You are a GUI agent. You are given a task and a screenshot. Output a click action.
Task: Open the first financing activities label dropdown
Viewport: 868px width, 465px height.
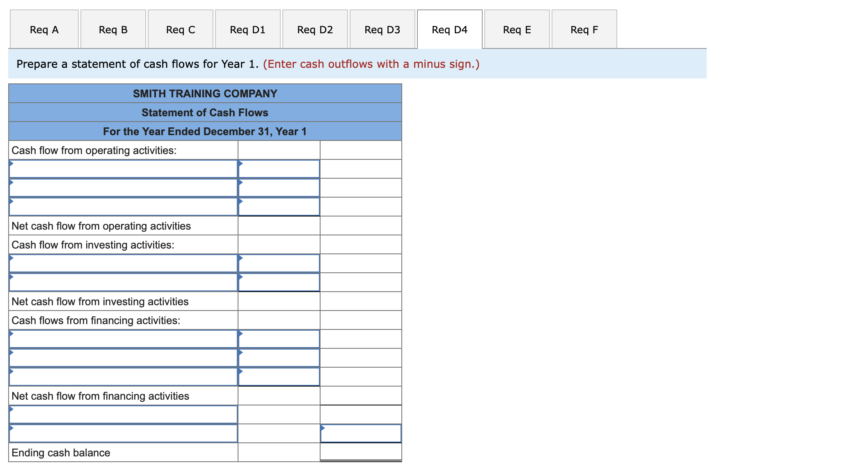click(x=123, y=338)
